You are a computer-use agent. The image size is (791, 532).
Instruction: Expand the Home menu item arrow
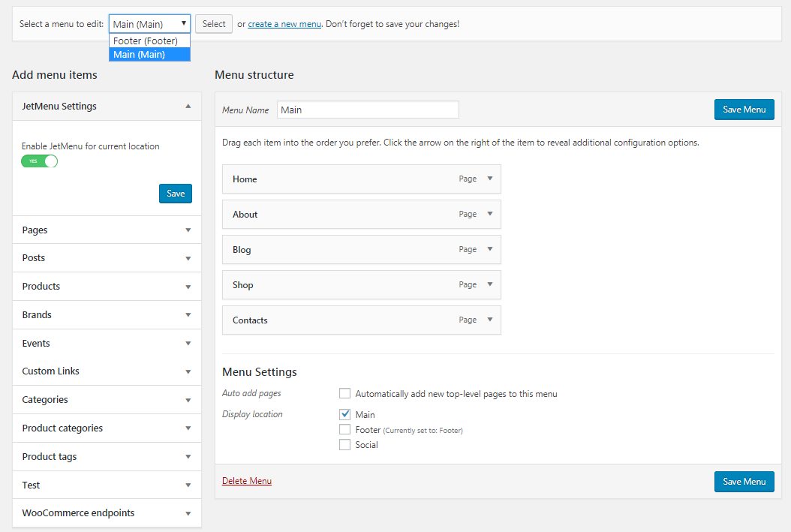click(x=490, y=179)
